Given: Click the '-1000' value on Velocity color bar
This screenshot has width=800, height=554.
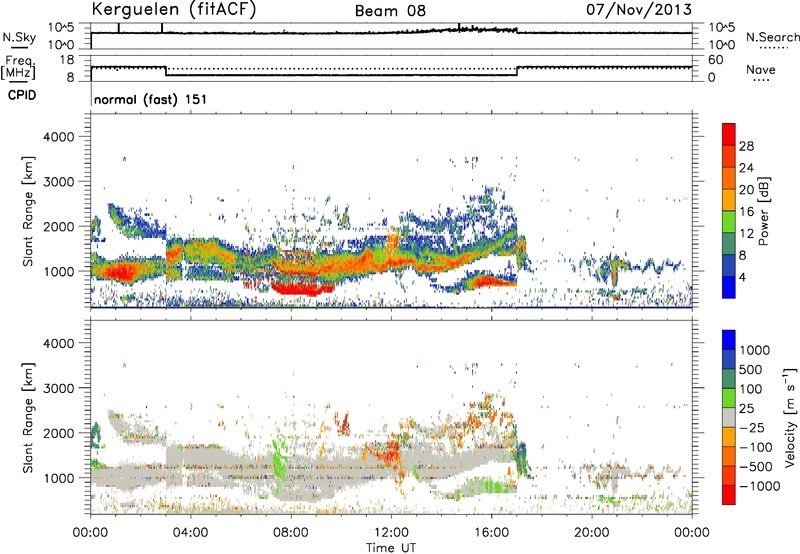Looking at the screenshot, I should click(x=759, y=486).
